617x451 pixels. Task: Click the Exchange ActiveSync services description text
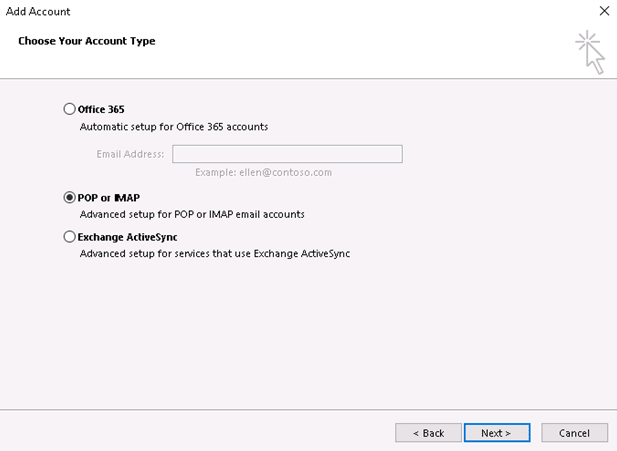point(215,253)
